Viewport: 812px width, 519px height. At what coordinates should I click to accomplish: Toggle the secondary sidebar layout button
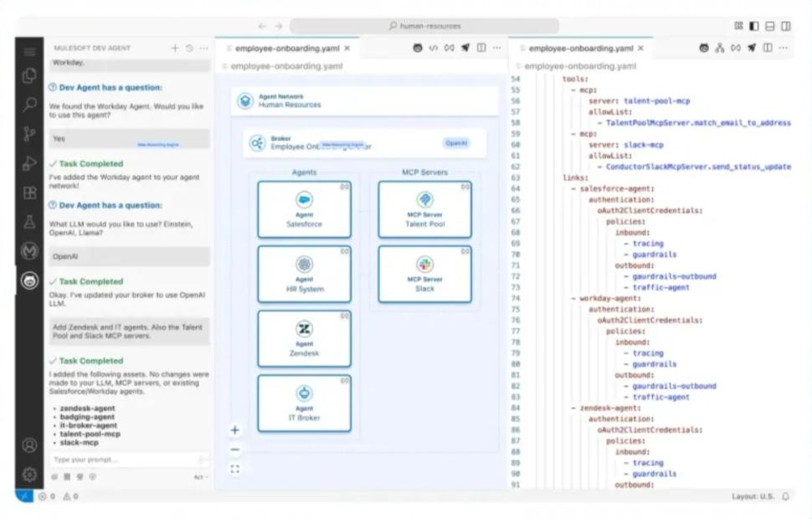tap(786, 26)
